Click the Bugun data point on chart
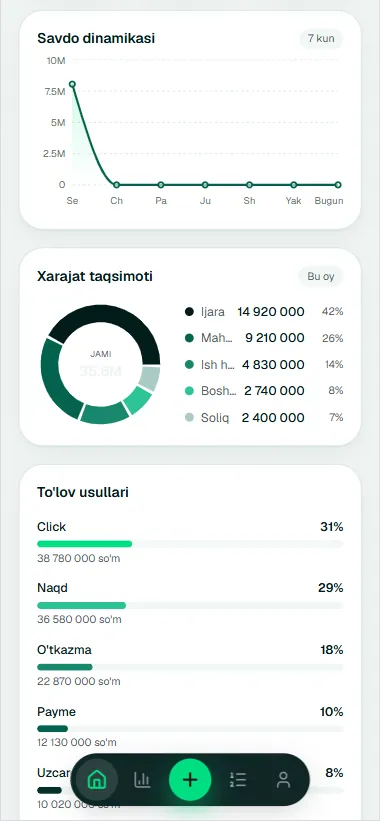 (x=338, y=185)
